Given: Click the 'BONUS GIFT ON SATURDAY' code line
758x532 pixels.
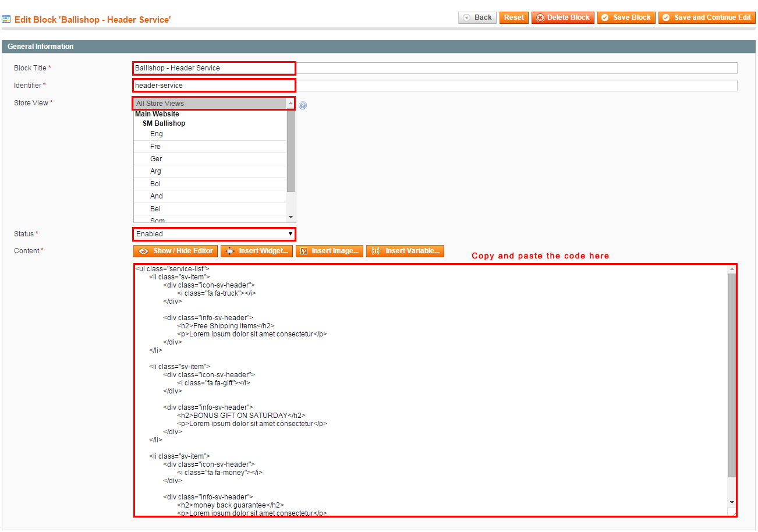Looking at the screenshot, I should pos(241,416).
